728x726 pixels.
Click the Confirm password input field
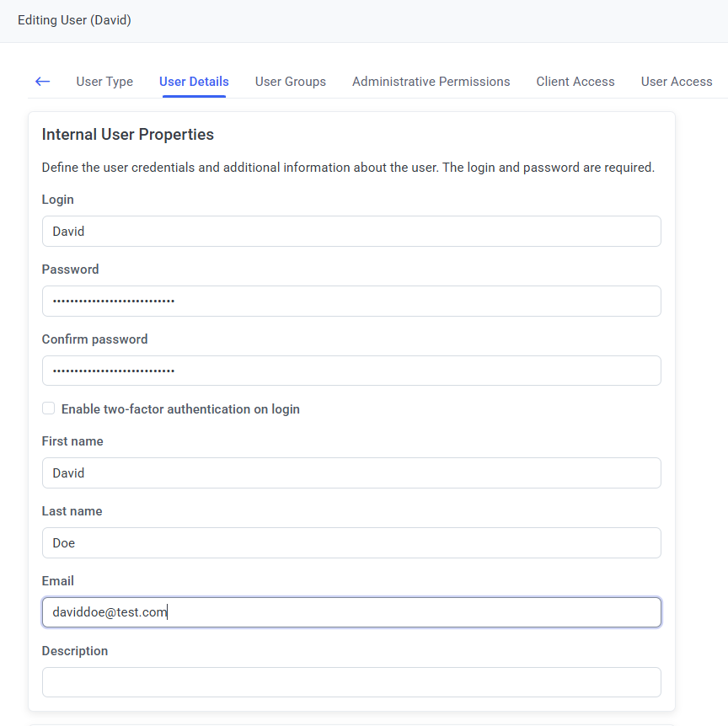[x=351, y=371]
